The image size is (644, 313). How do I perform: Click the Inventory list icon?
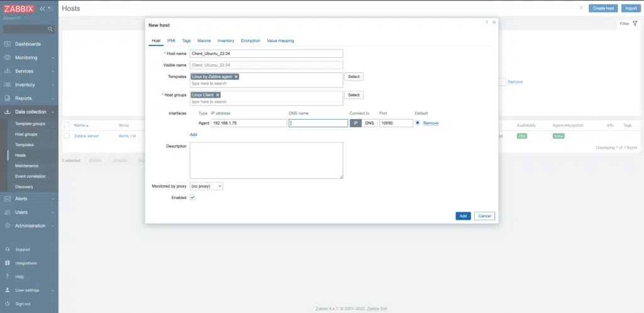[8, 85]
